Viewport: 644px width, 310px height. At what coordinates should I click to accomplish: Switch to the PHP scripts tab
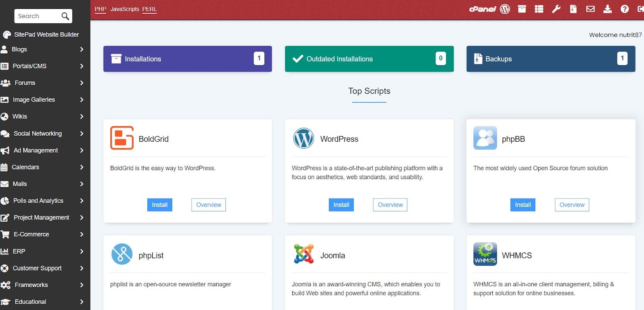(x=100, y=9)
